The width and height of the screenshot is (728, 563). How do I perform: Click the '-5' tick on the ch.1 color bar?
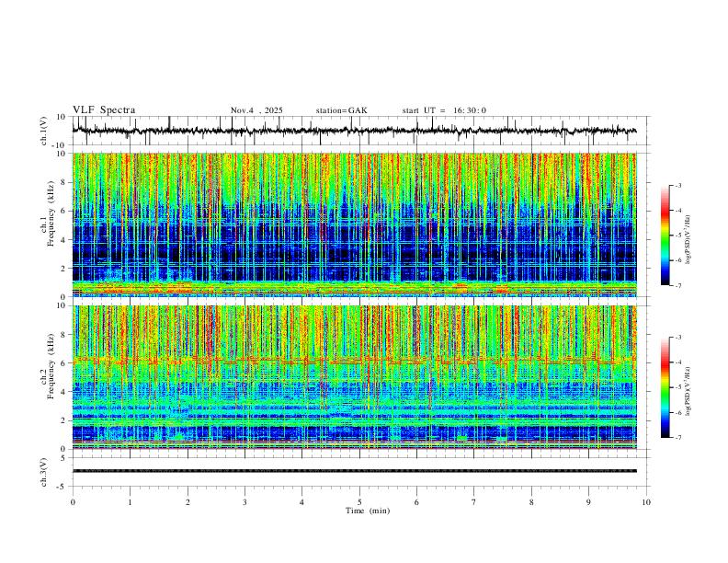pos(677,236)
